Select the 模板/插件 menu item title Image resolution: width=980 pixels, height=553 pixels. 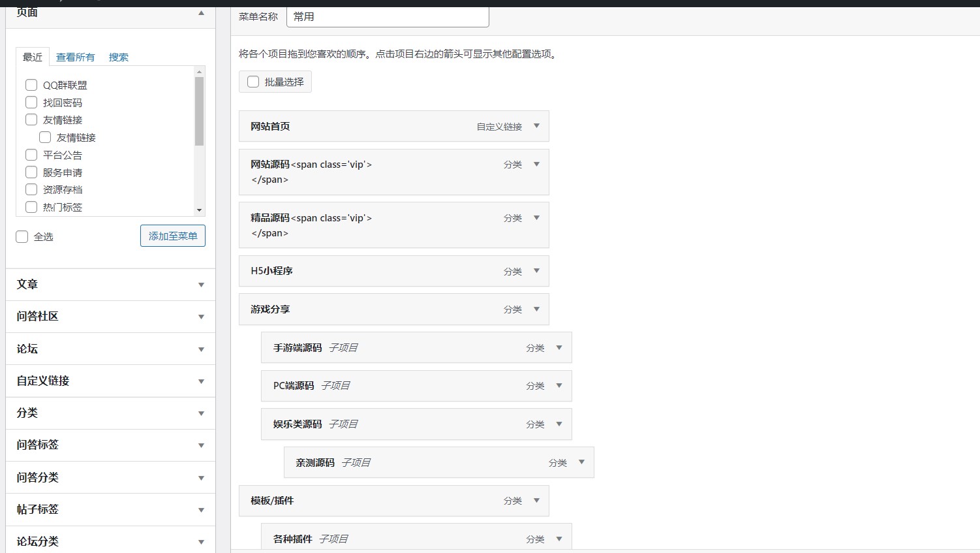pos(272,501)
